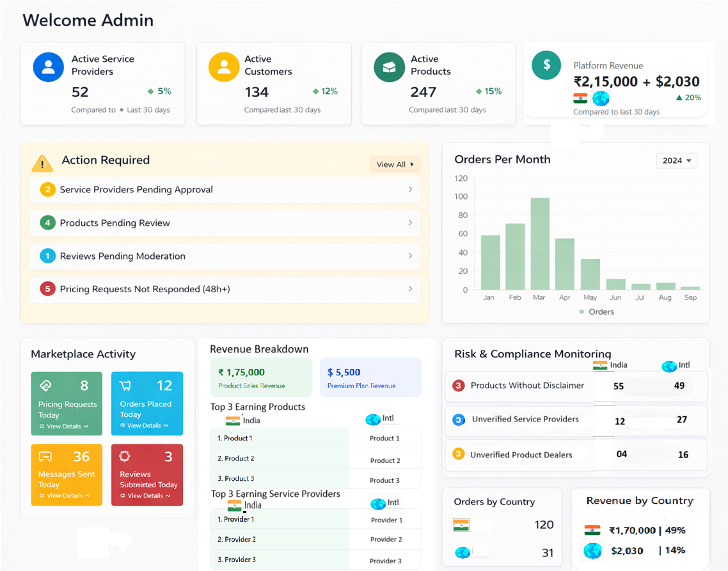Select Premium Plan Revenue card

pyautogui.click(x=370, y=378)
